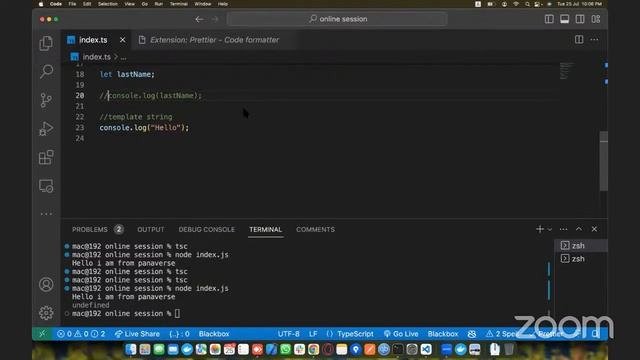Open the Customize Layout icon
Screen dimensions: 640x360
596,19
